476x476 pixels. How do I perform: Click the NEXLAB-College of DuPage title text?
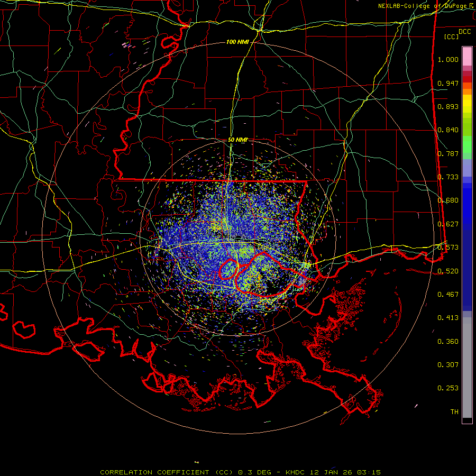(x=426, y=6)
